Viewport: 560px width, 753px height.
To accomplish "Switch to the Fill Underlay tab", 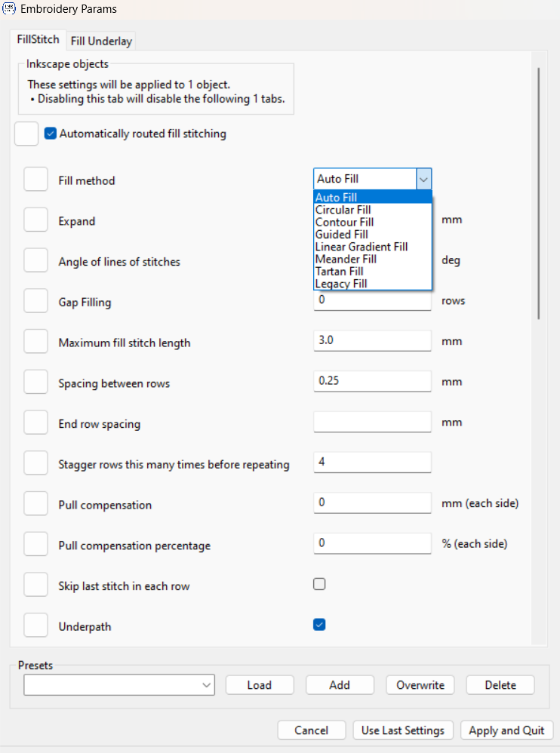I will click(101, 41).
